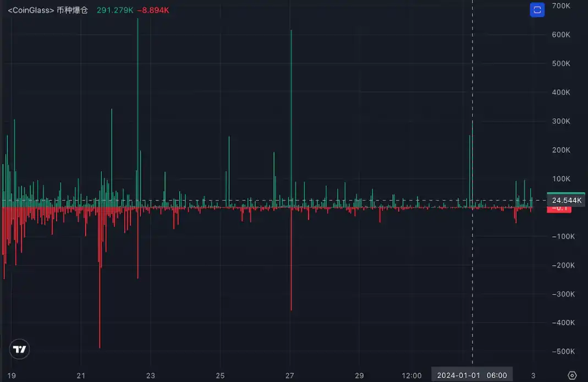Image resolution: width=588 pixels, height=382 pixels.
Task: Click the 24.544K crosshair price label
Action: point(566,200)
